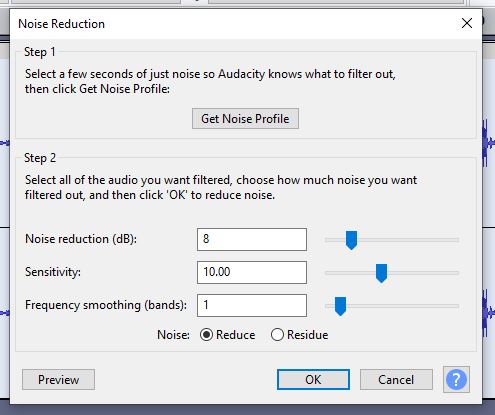This screenshot has height=415, width=495.
Task: Click the Sensitivity slider handle
Action: (381, 273)
